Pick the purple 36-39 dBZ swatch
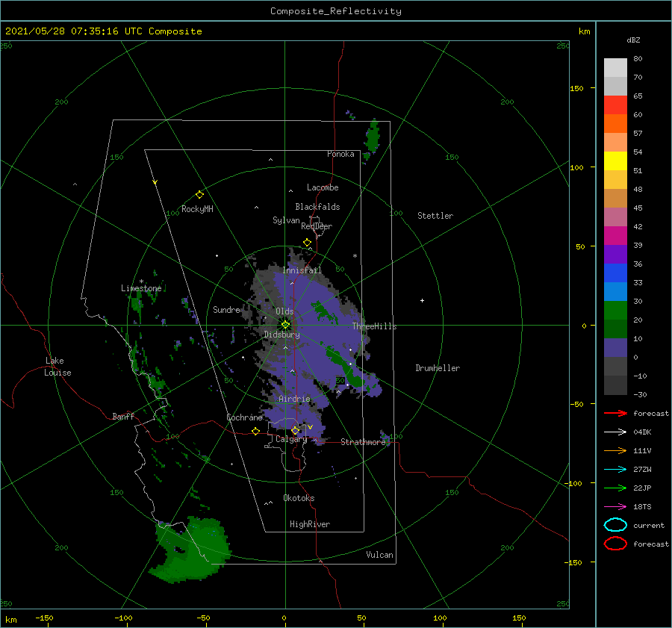 615,255
